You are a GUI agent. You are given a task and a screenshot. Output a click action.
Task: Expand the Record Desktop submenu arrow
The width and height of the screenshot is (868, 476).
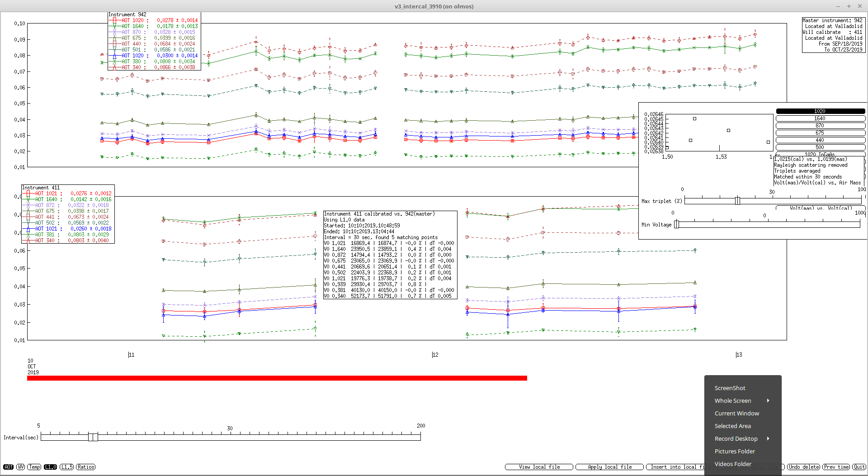[768, 438]
